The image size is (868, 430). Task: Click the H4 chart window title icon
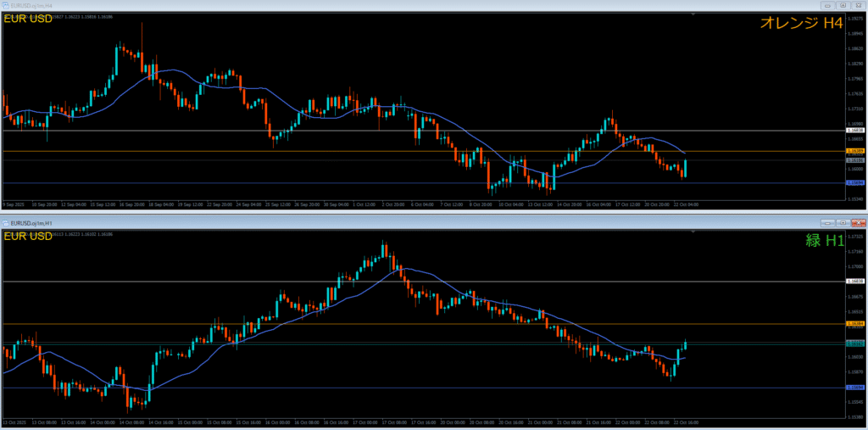5,5
